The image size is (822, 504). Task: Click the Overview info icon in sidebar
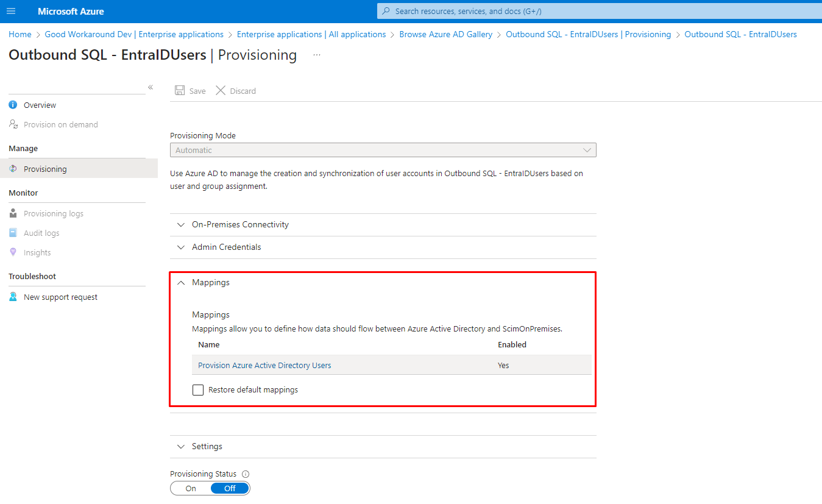click(x=13, y=105)
